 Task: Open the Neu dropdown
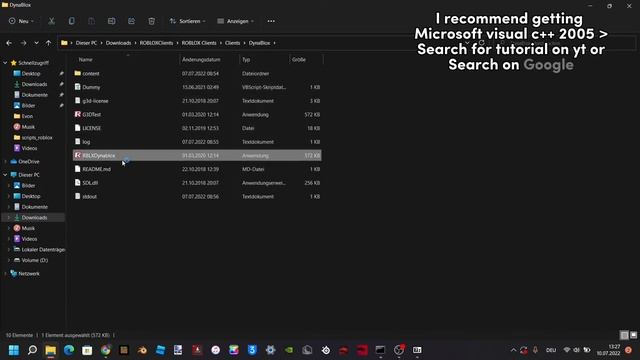click(x=21, y=21)
